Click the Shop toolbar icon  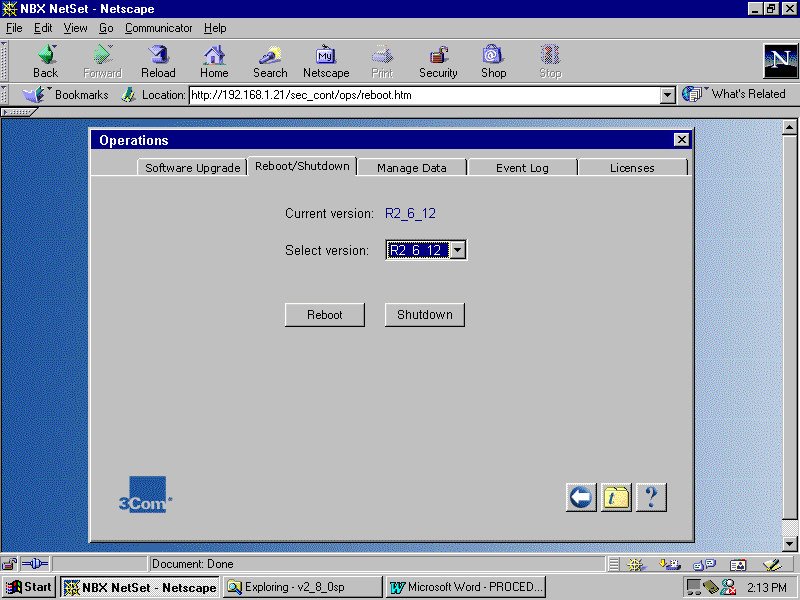point(493,55)
